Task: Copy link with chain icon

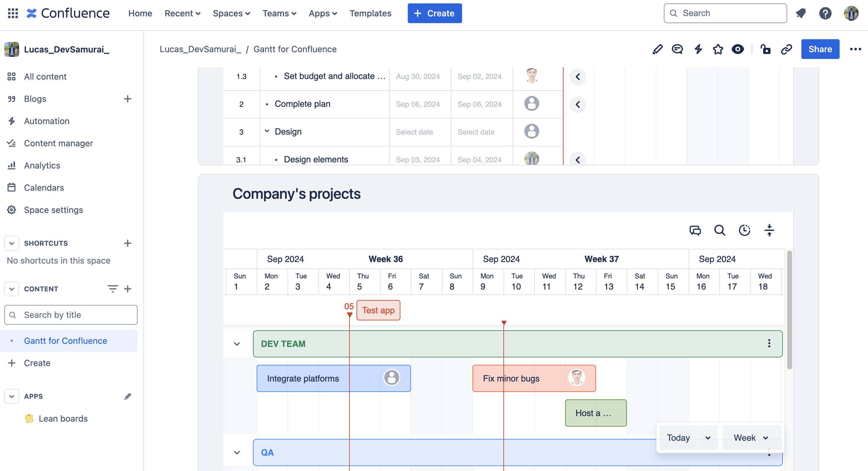Action: coord(786,49)
